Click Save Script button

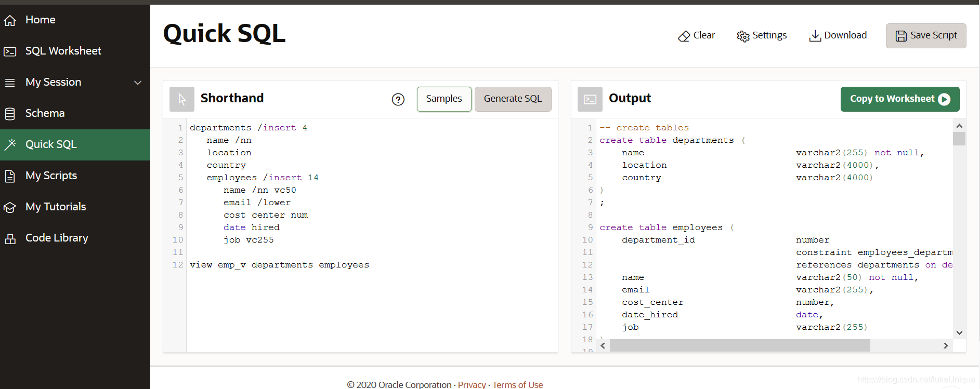(926, 36)
